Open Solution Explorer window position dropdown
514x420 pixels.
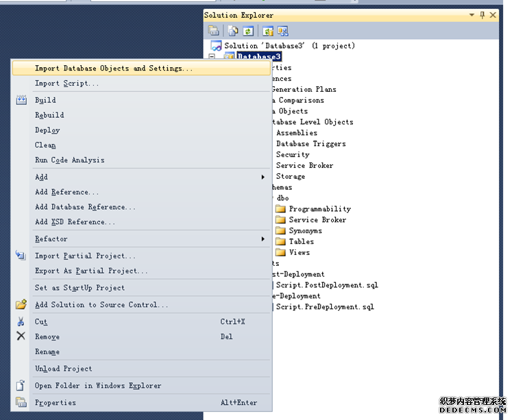pyautogui.click(x=472, y=14)
